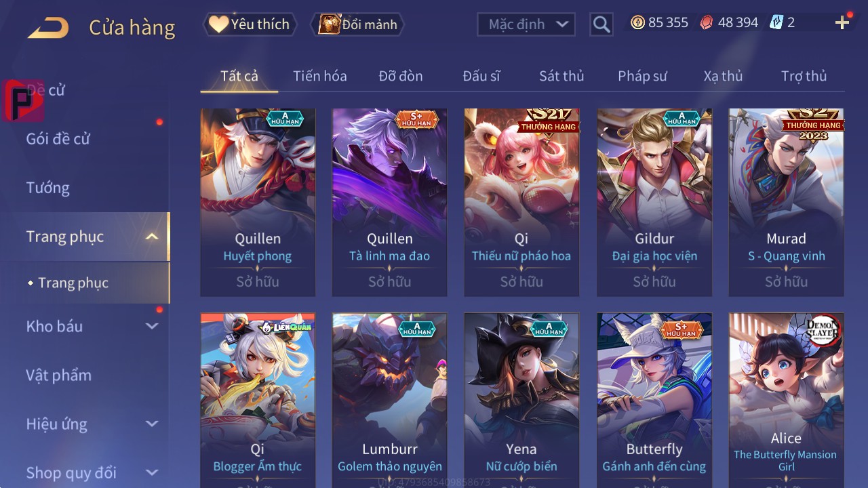868x488 pixels.
Task: Expand the Kho báu menu section
Action: [152, 326]
